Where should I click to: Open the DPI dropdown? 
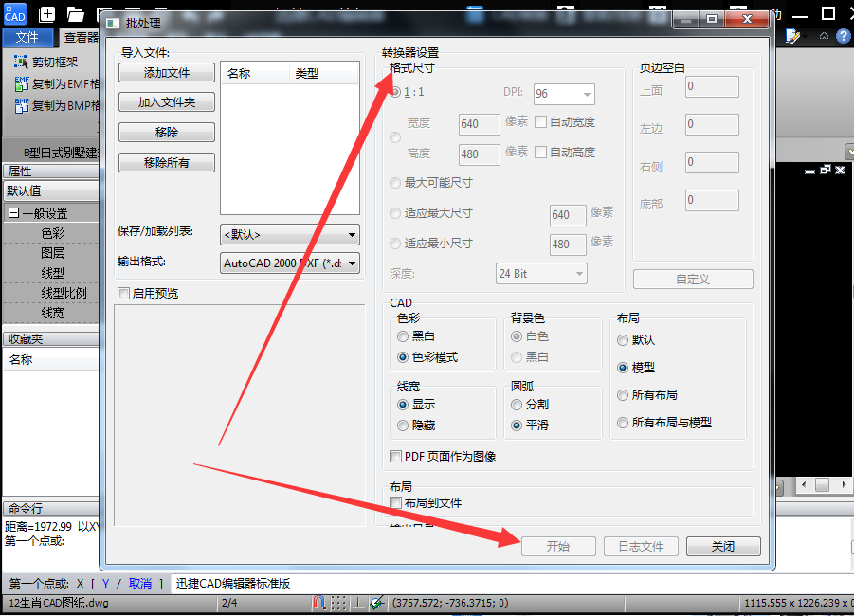pos(564,94)
